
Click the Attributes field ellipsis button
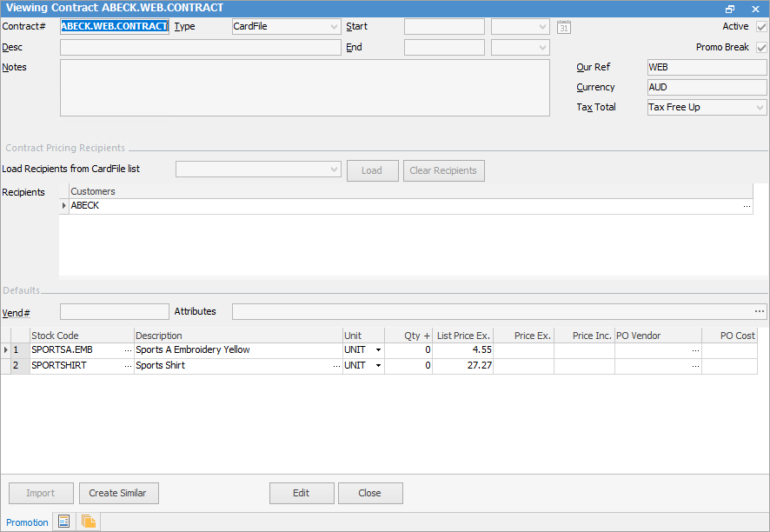(x=760, y=311)
